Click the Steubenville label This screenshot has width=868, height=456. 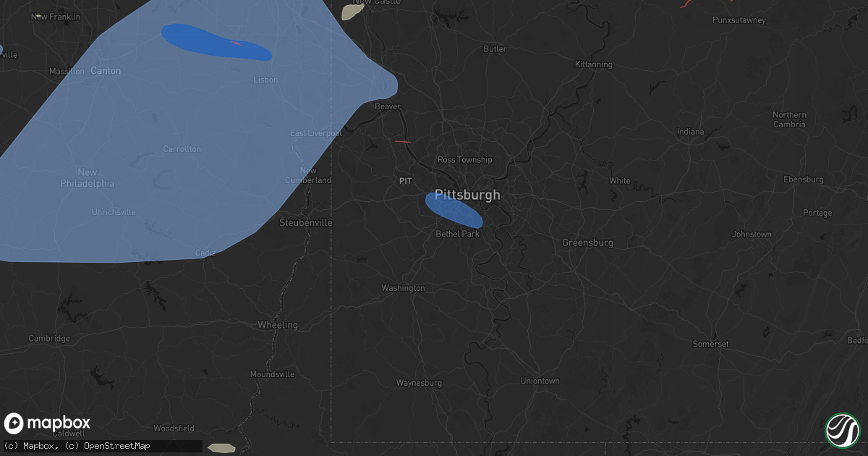306,223
